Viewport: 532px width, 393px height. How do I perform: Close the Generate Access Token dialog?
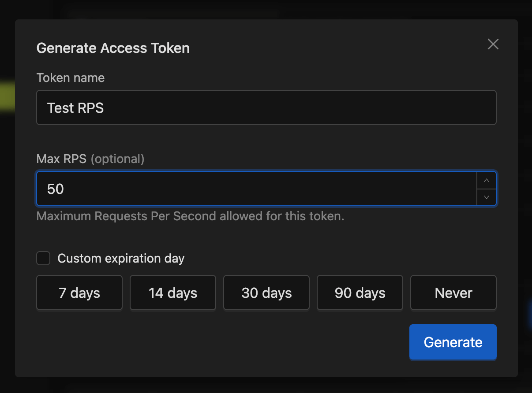click(x=493, y=44)
